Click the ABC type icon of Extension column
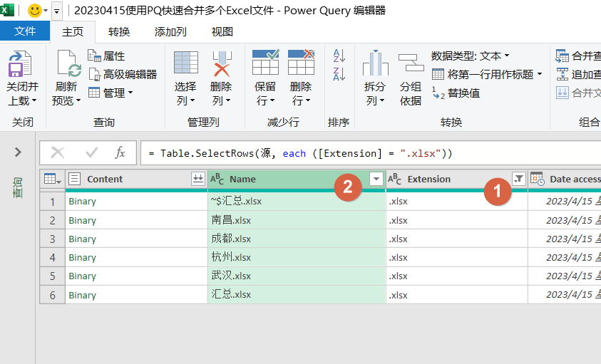 394,179
